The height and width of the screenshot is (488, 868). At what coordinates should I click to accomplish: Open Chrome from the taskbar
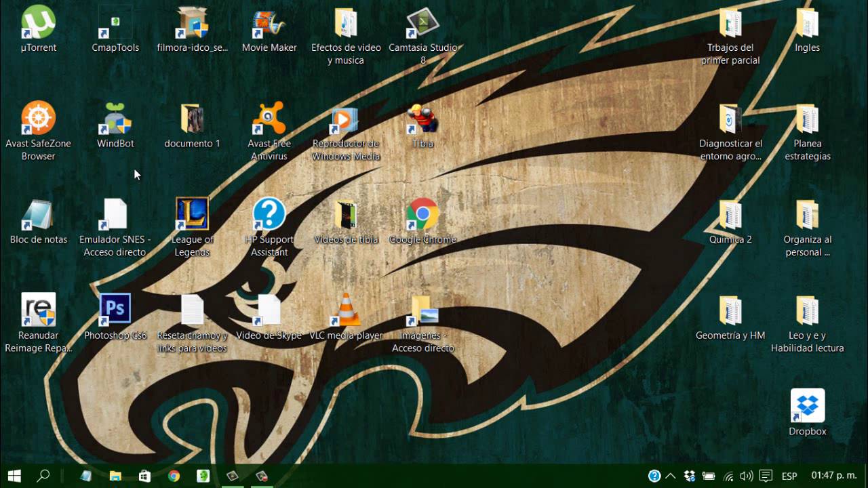point(174,476)
